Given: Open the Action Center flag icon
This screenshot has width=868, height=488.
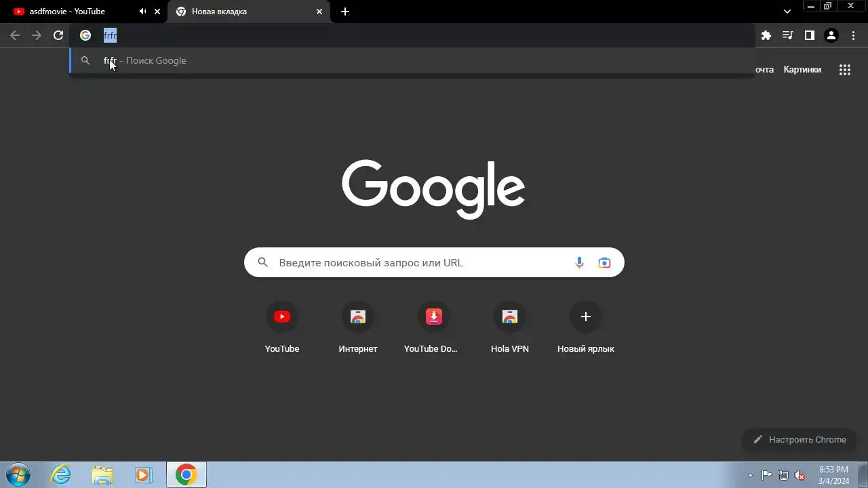Looking at the screenshot, I should [766, 475].
